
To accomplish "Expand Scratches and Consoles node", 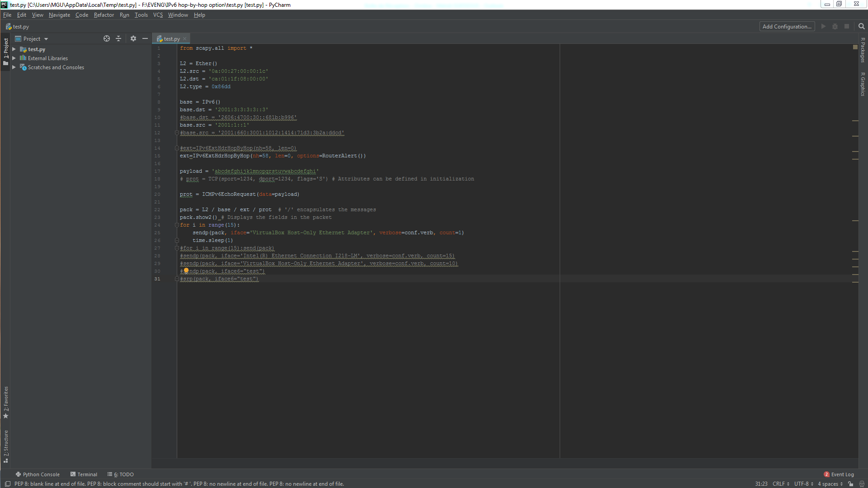I will tap(14, 67).
